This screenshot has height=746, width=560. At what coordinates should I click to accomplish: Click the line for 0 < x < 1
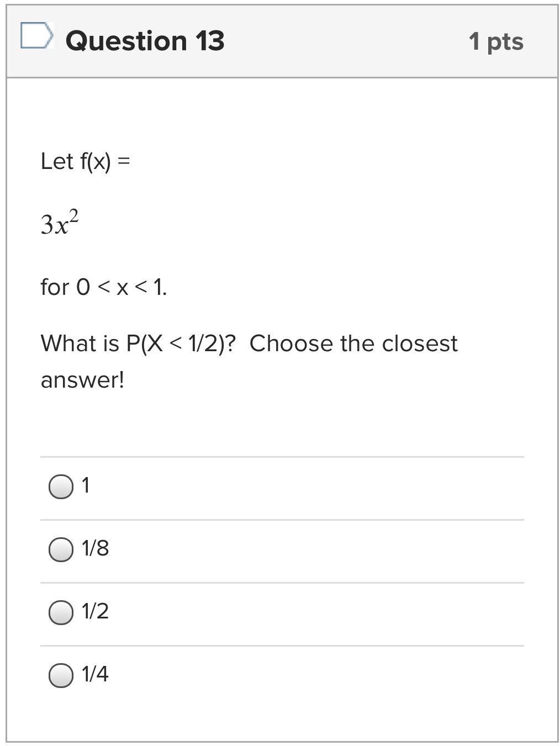pyautogui.click(x=104, y=286)
